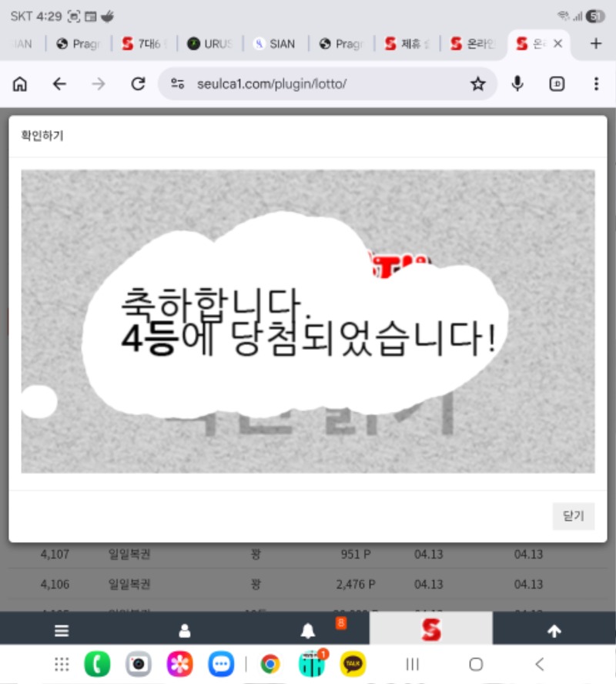
Task: Close the currently active tab
Action: [x=558, y=44]
